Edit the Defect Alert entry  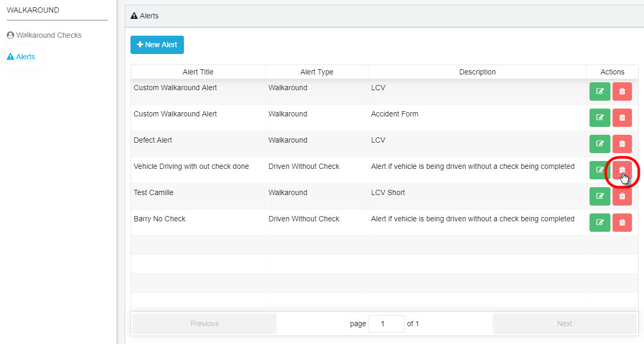599,144
